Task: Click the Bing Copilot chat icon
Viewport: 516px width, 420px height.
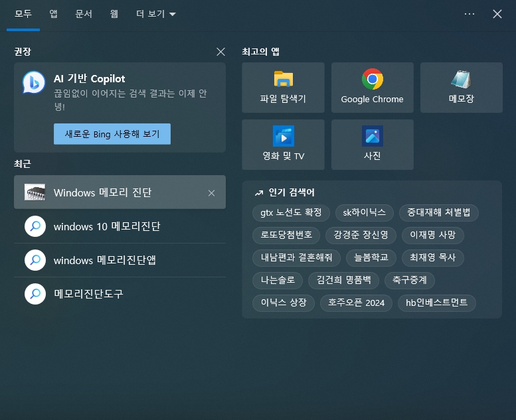Action: [x=34, y=82]
